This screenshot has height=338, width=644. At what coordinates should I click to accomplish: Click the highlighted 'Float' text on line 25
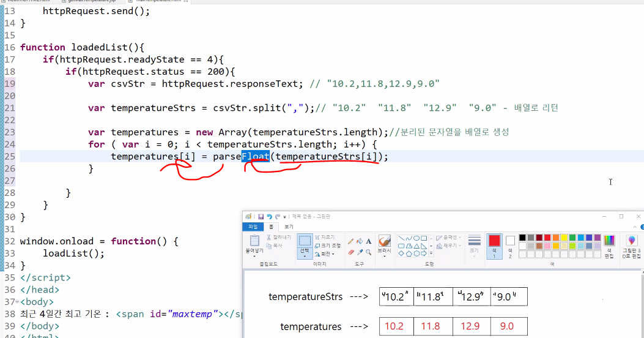pos(256,157)
